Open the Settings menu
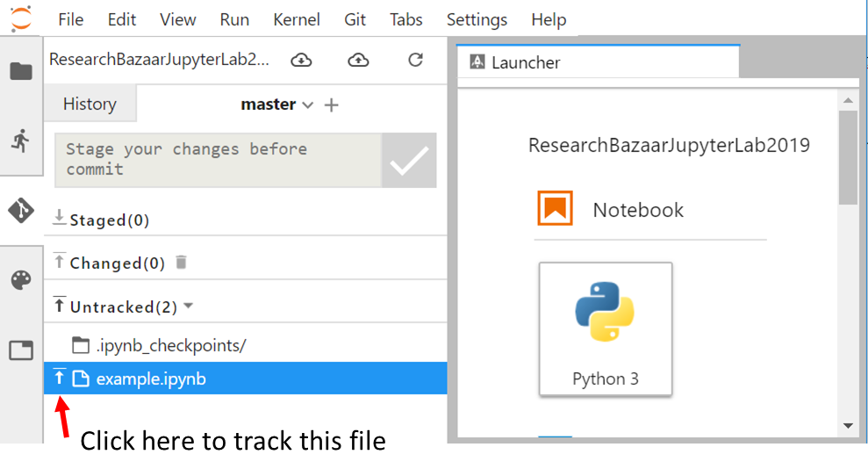 click(x=477, y=19)
